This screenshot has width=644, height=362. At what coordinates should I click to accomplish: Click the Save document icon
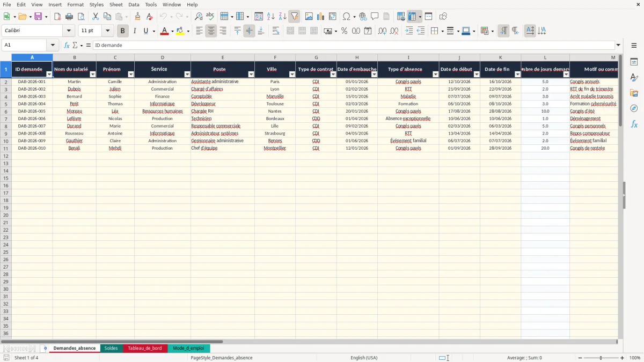point(38,17)
